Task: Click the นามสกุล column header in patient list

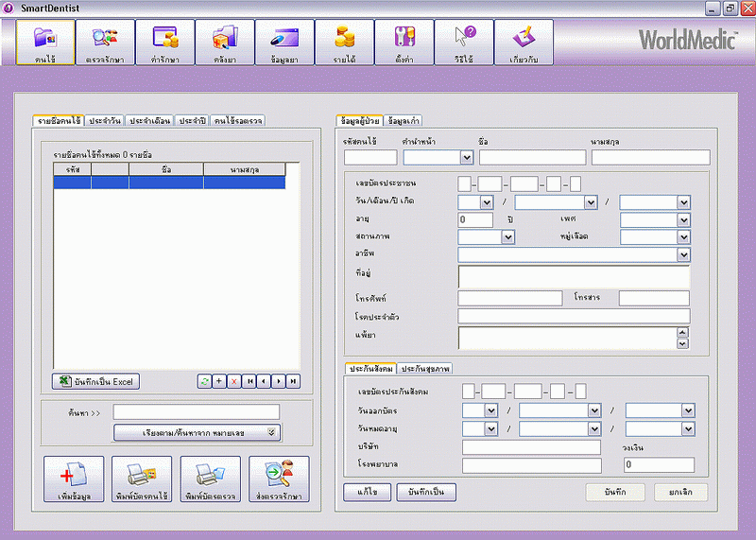Action: 245,169
